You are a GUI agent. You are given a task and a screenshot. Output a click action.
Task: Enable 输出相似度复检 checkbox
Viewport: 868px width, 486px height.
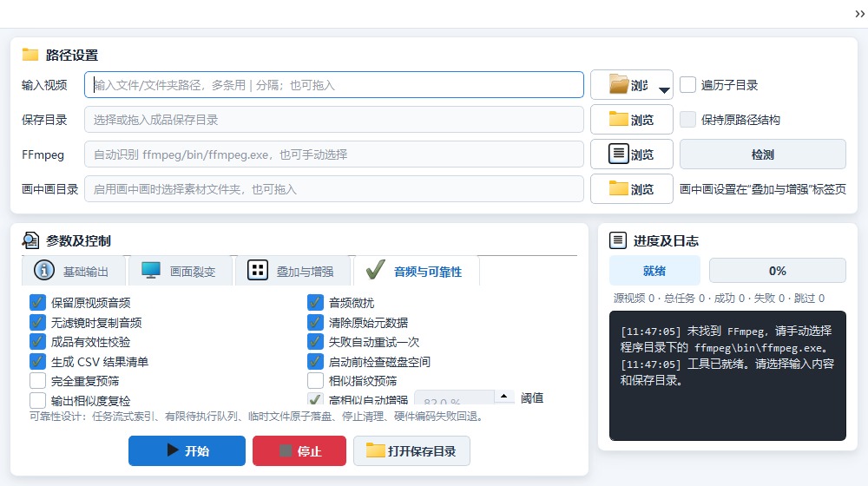pos(37,400)
